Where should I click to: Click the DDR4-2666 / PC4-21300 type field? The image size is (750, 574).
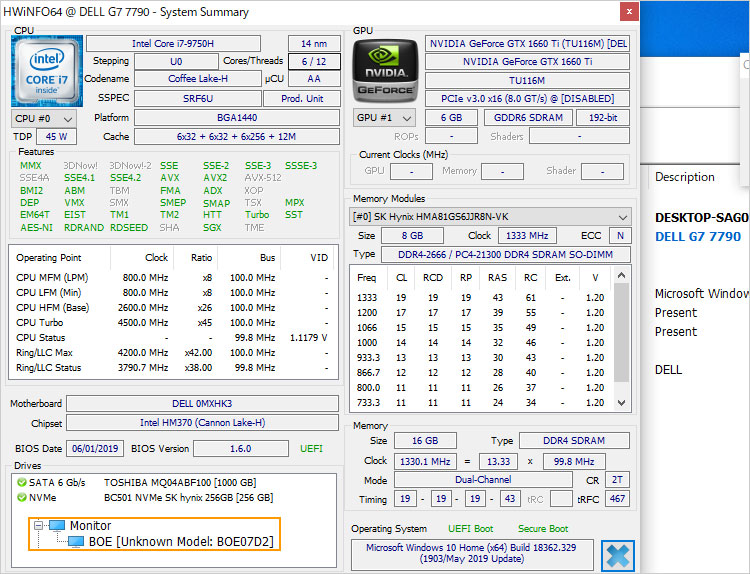click(x=506, y=254)
